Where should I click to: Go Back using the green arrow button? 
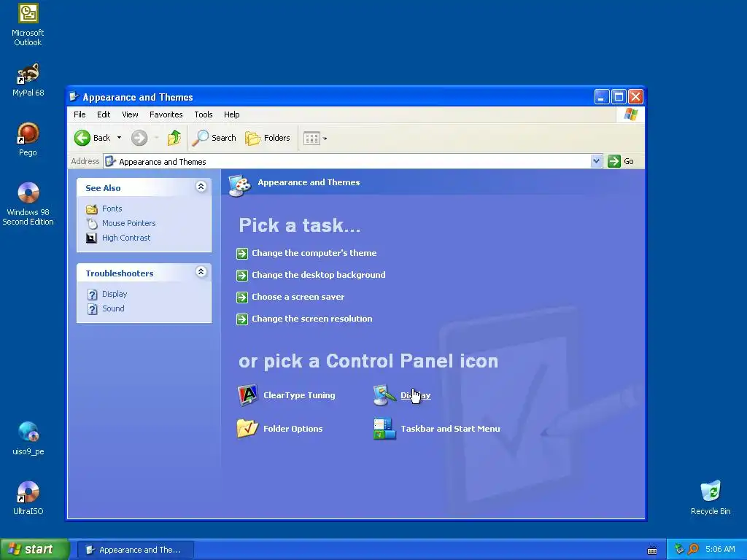pyautogui.click(x=93, y=138)
